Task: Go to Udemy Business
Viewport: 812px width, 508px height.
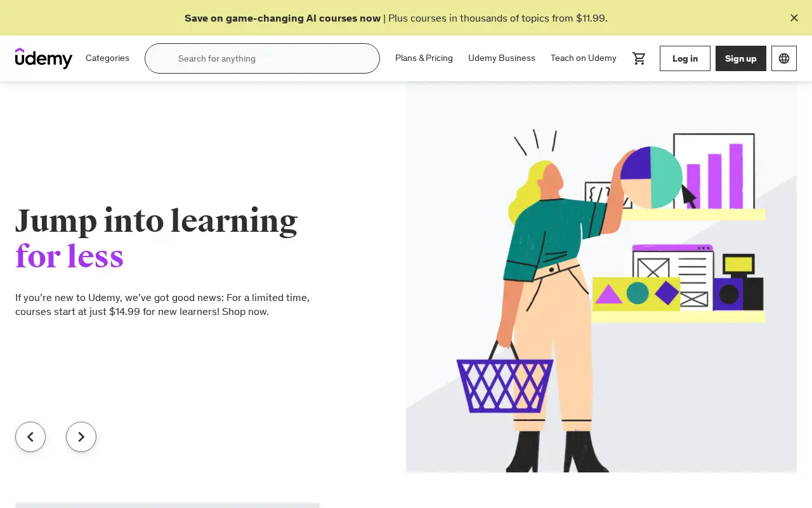Action: point(502,58)
